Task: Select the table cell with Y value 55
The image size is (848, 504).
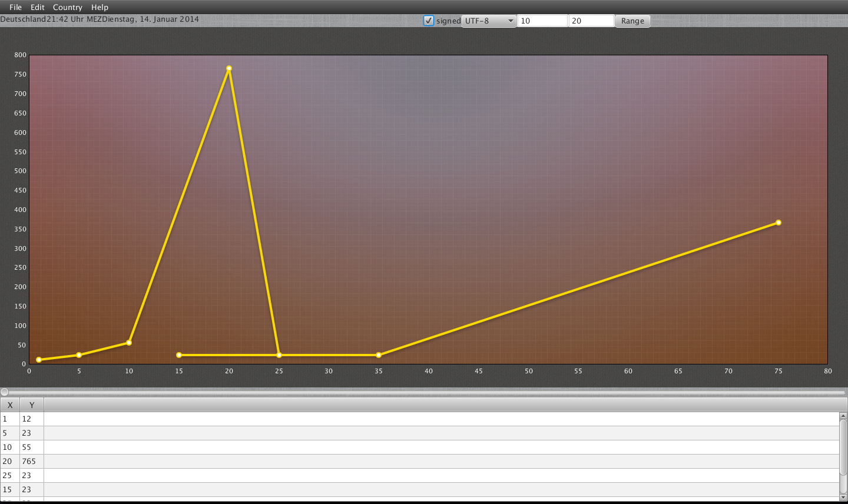Action: tap(32, 447)
